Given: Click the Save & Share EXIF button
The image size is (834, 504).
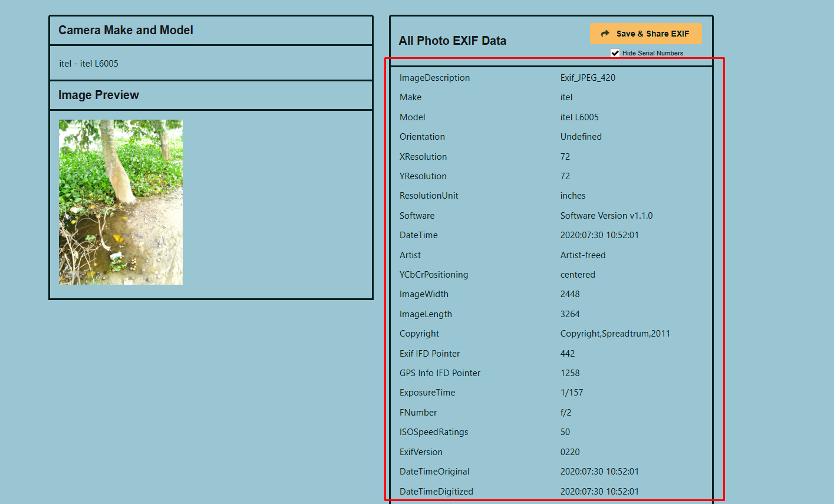Looking at the screenshot, I should [x=646, y=34].
